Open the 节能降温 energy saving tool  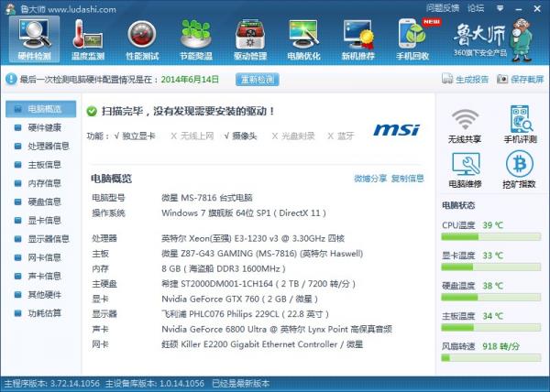click(x=196, y=39)
